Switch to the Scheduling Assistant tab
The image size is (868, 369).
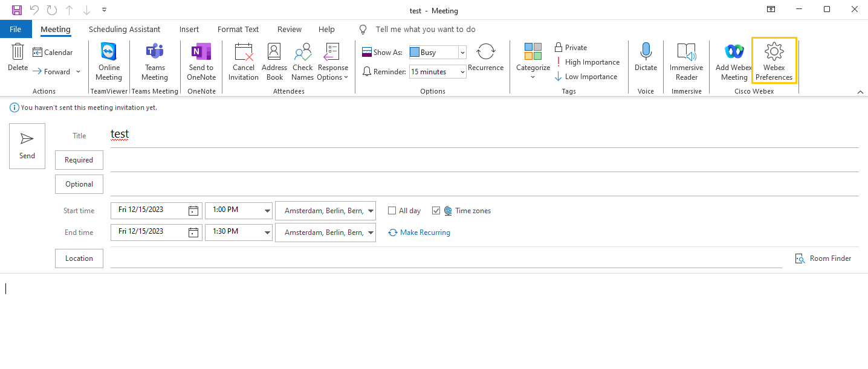tap(125, 29)
